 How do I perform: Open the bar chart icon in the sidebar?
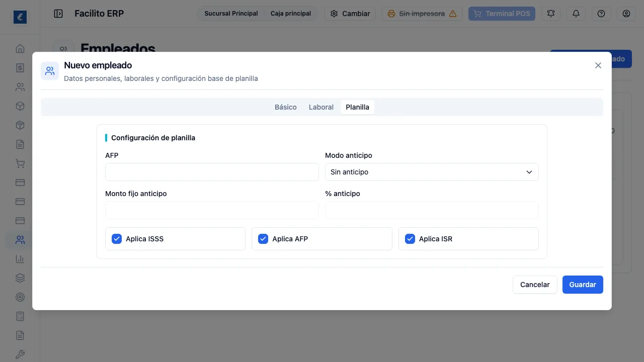[x=20, y=259]
